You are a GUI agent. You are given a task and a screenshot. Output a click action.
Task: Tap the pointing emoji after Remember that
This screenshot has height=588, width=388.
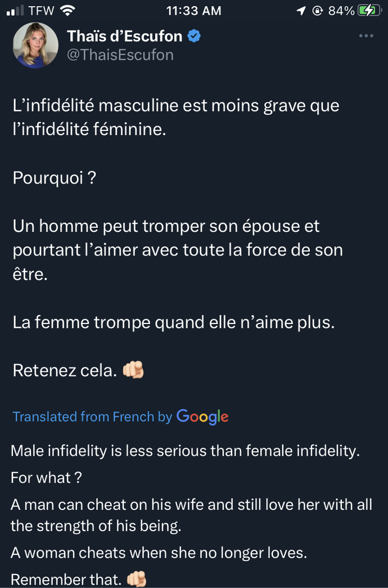137,578
